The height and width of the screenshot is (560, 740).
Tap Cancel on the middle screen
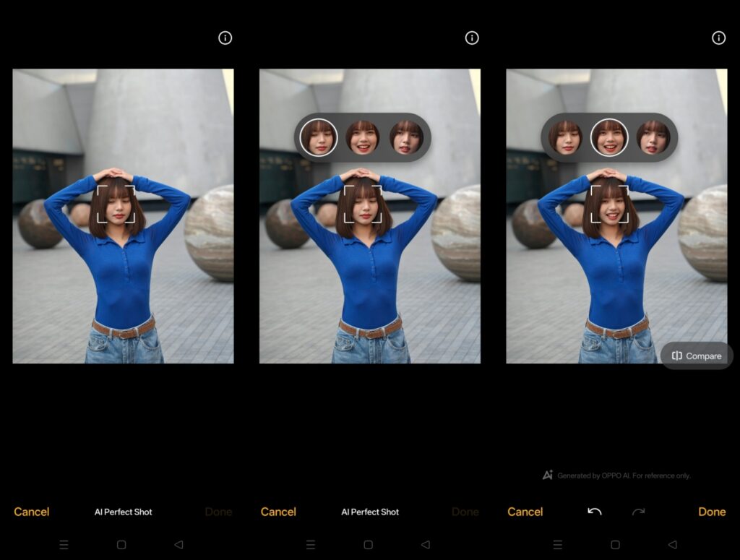click(x=278, y=512)
